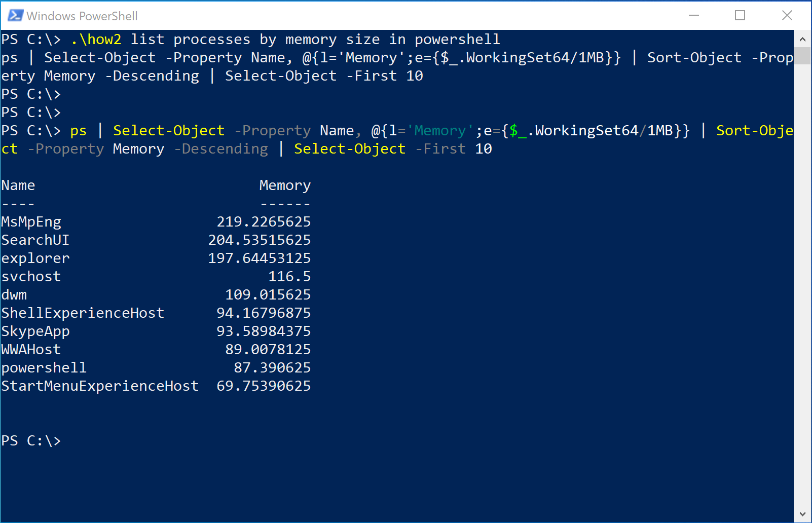The width and height of the screenshot is (812, 523).
Task: Click the scrollbar up arrow
Action: pos(802,39)
